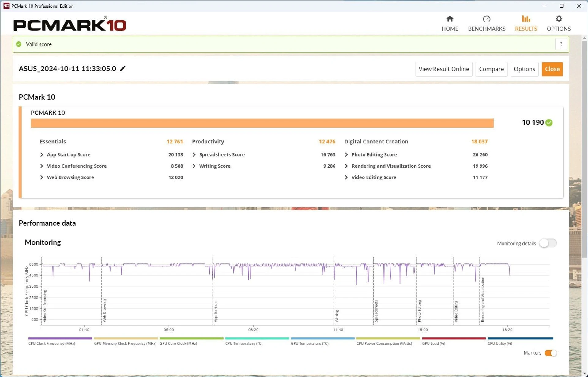This screenshot has height=377, width=588.
Task: Click the GPU Load red legend
Action: [x=454, y=339]
